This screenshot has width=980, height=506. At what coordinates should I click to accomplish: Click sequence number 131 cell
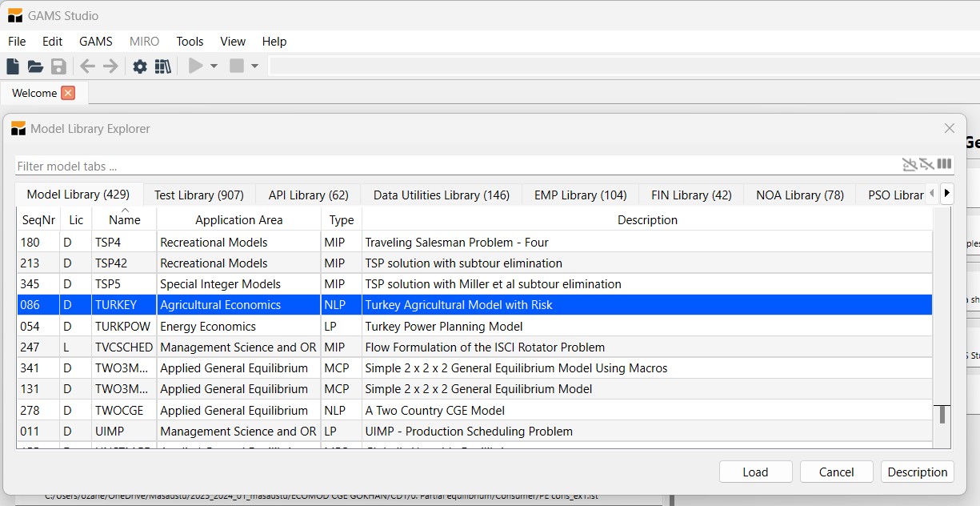pos(38,389)
